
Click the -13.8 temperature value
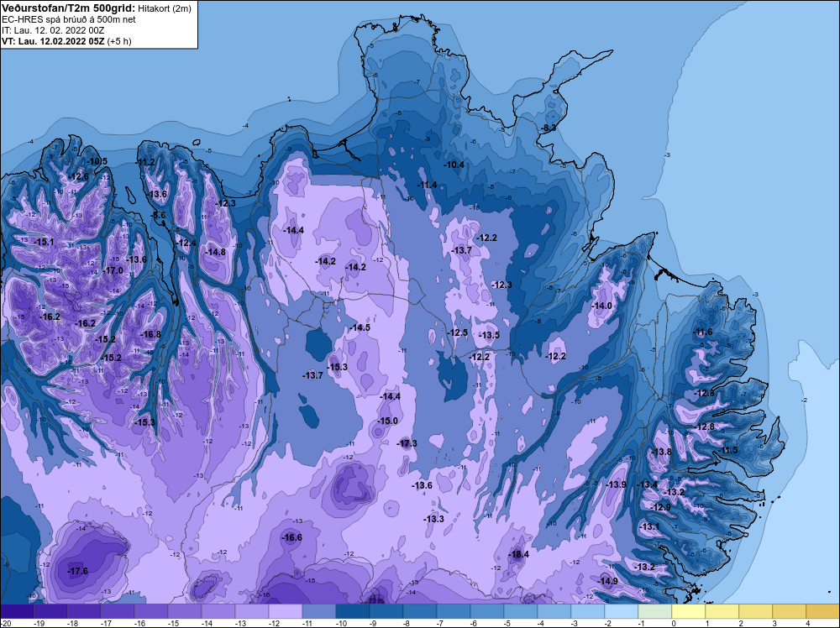[662, 452]
